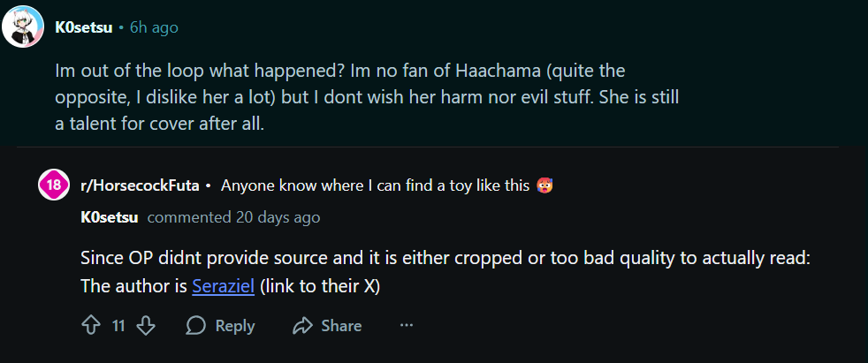Click the "commented 20 days ago" text

coord(233,217)
